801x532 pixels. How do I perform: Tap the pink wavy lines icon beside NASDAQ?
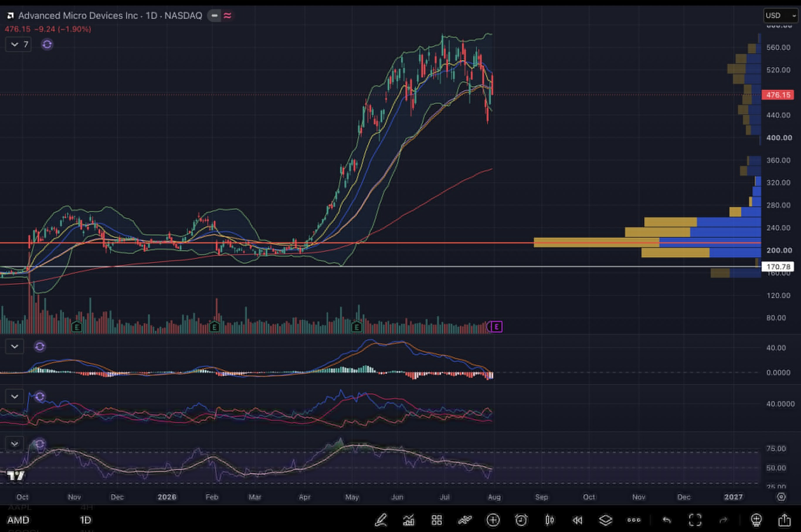point(228,16)
